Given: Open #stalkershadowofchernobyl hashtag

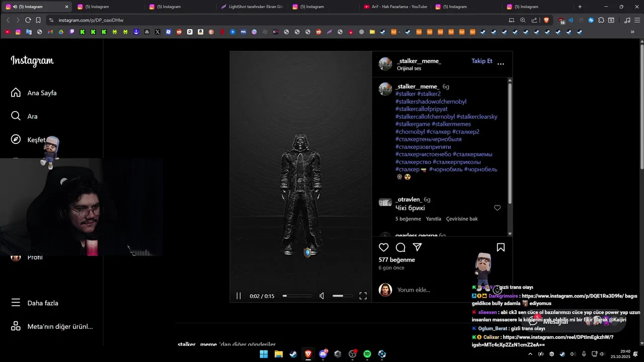Looking at the screenshot, I should click(x=431, y=102).
